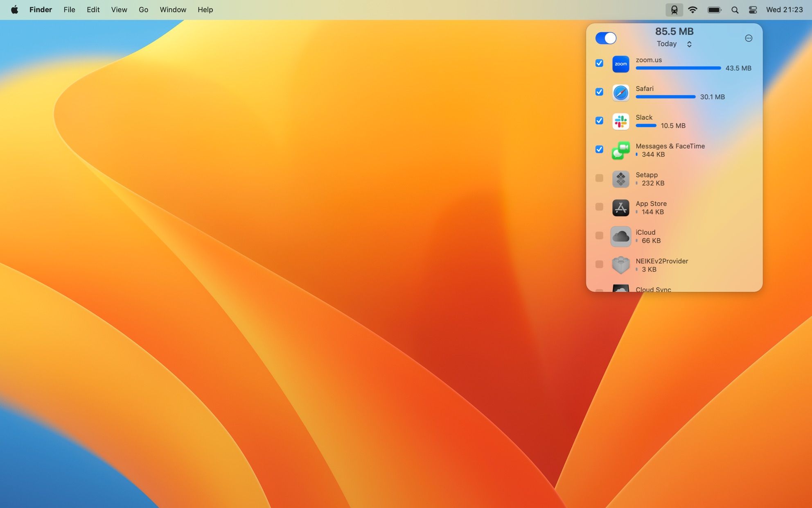Open Control Center
Screen dimensions: 812x508
point(753,9)
